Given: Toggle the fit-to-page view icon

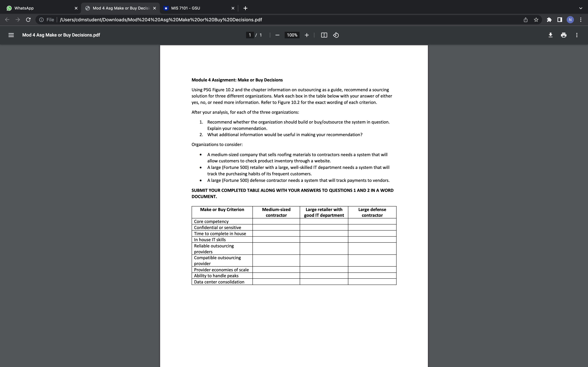Looking at the screenshot, I should (323, 35).
